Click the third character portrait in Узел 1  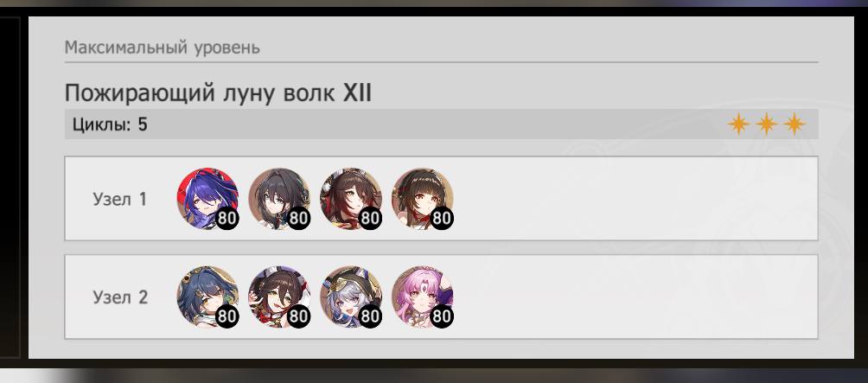click(350, 198)
